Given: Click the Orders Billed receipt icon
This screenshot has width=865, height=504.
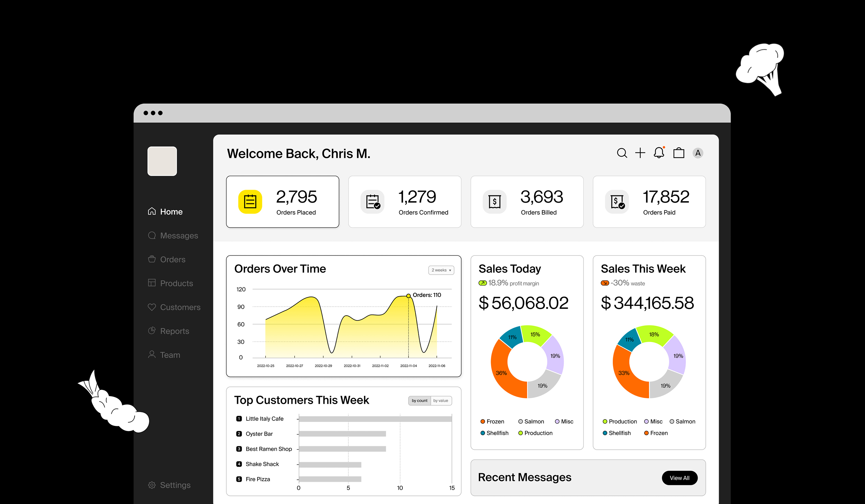Looking at the screenshot, I should [494, 202].
